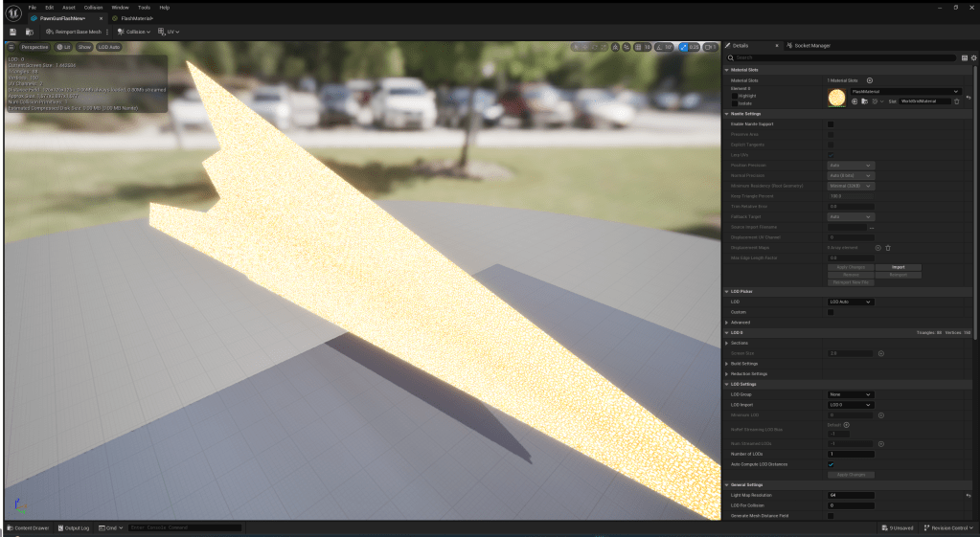Enable Nanite Support checkbox
The width and height of the screenshot is (980, 537).
pyautogui.click(x=831, y=124)
